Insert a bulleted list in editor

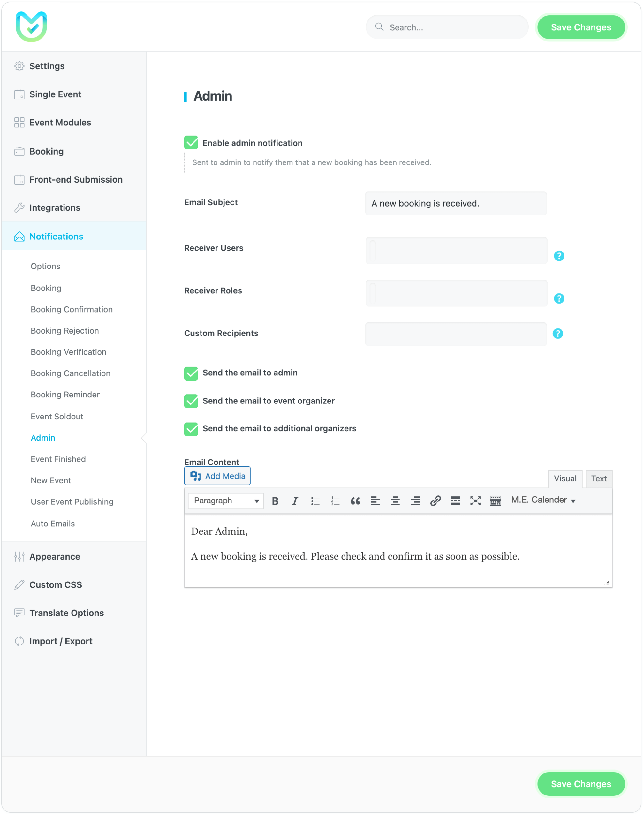coord(315,501)
